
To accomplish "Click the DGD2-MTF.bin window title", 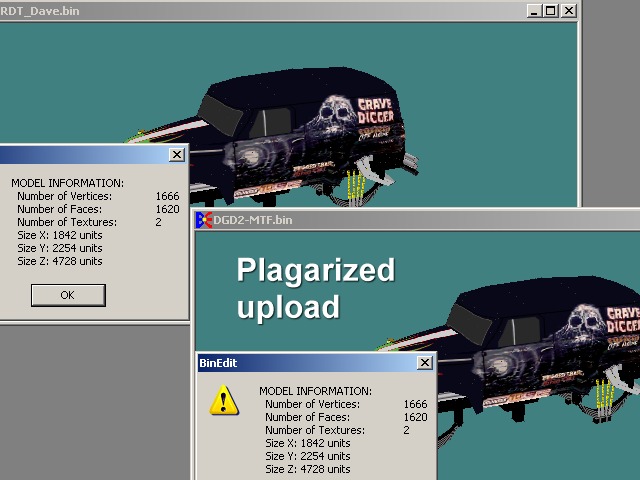I will (x=253, y=220).
